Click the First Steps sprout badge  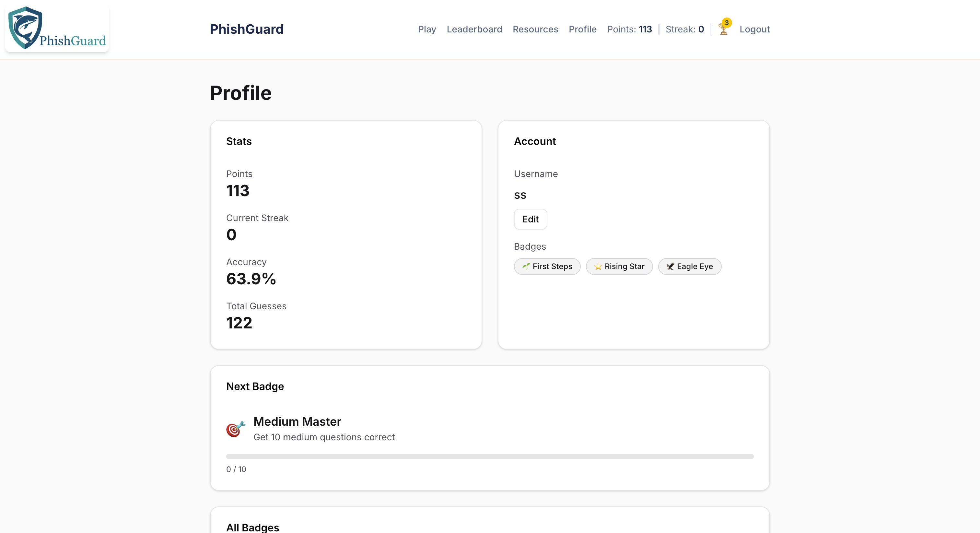click(x=547, y=266)
